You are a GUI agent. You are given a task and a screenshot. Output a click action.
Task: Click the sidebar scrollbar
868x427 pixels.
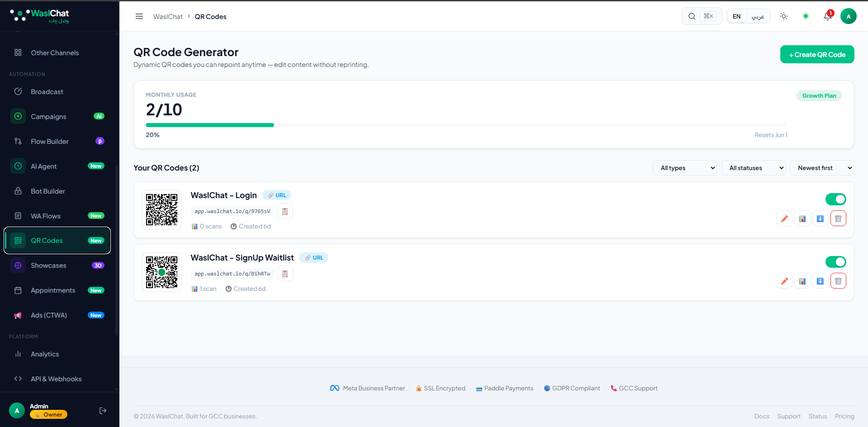tap(117, 251)
